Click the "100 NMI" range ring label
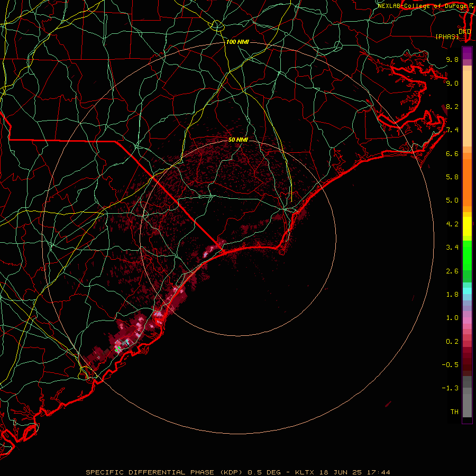476x476 pixels. pyautogui.click(x=237, y=42)
